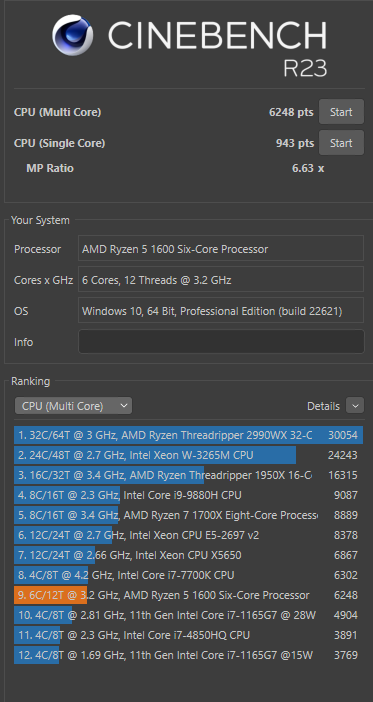Click the 16315 score value
Screen dimensions: 373x702
(x=343, y=475)
